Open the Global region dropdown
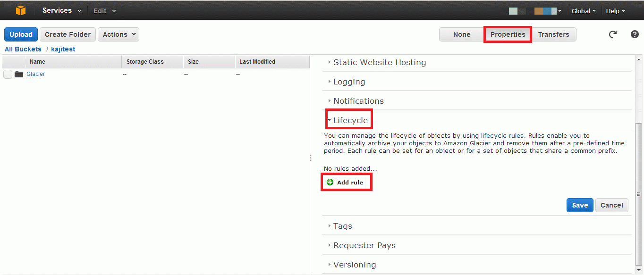Image resolution: width=644 pixels, height=275 pixels. (584, 11)
